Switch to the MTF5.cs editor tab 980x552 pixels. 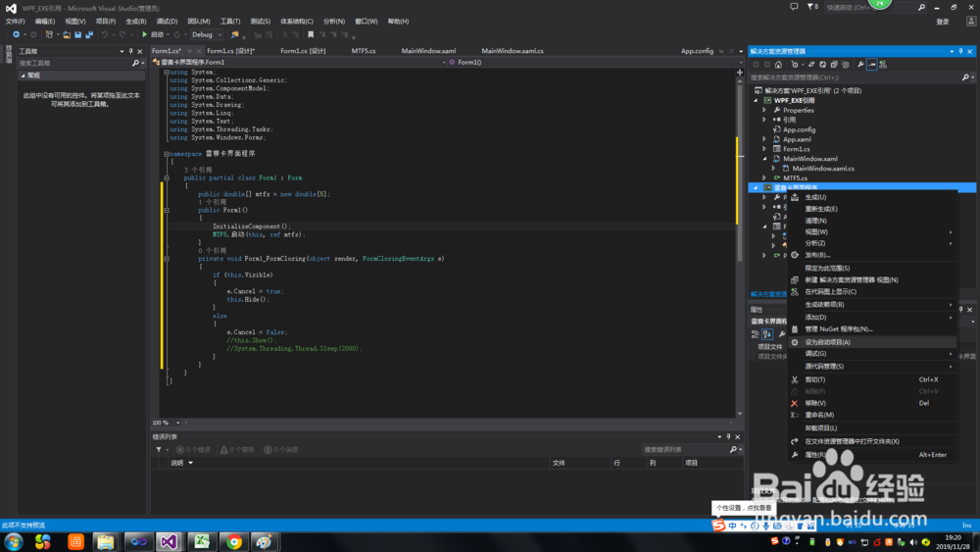[364, 51]
